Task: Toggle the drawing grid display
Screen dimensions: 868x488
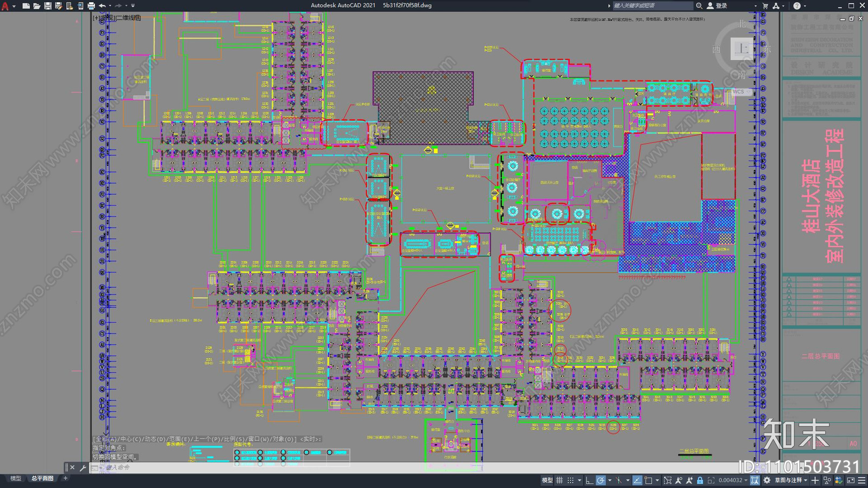Action: point(559,480)
